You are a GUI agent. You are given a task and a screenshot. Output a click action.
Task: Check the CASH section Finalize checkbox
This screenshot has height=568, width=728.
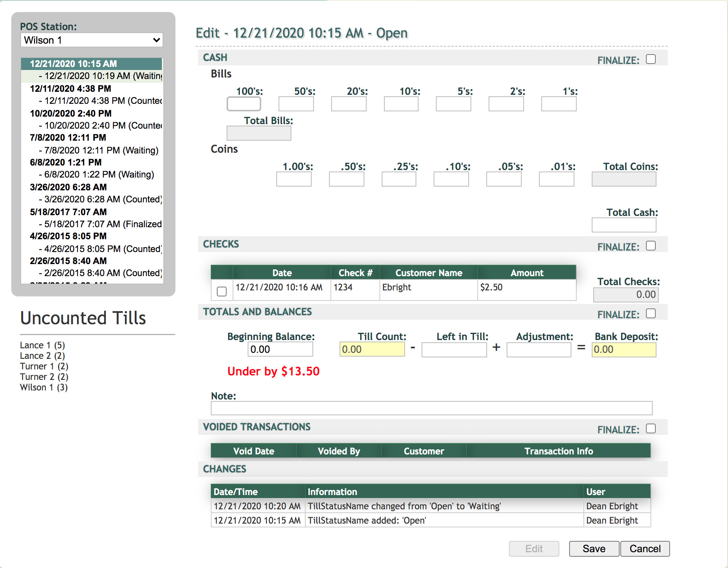650,59
